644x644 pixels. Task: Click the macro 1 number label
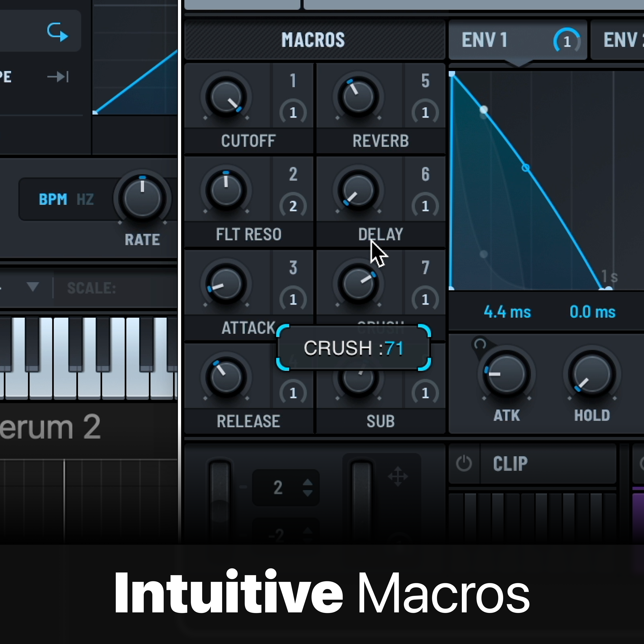point(293,80)
